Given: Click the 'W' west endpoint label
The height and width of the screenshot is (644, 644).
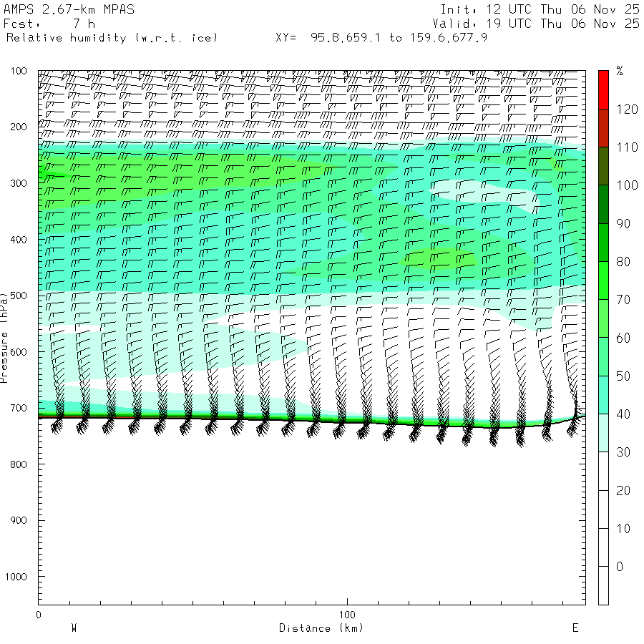Looking at the screenshot, I should [x=74, y=628].
